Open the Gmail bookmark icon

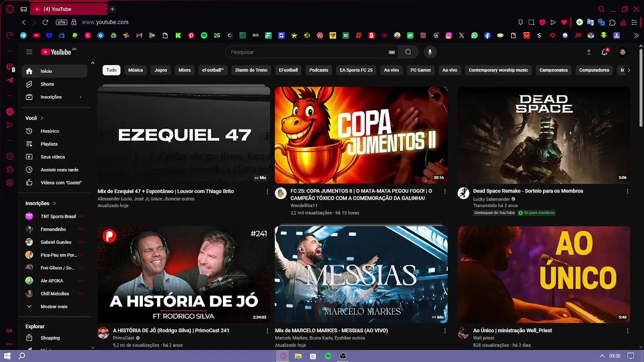tap(139, 36)
